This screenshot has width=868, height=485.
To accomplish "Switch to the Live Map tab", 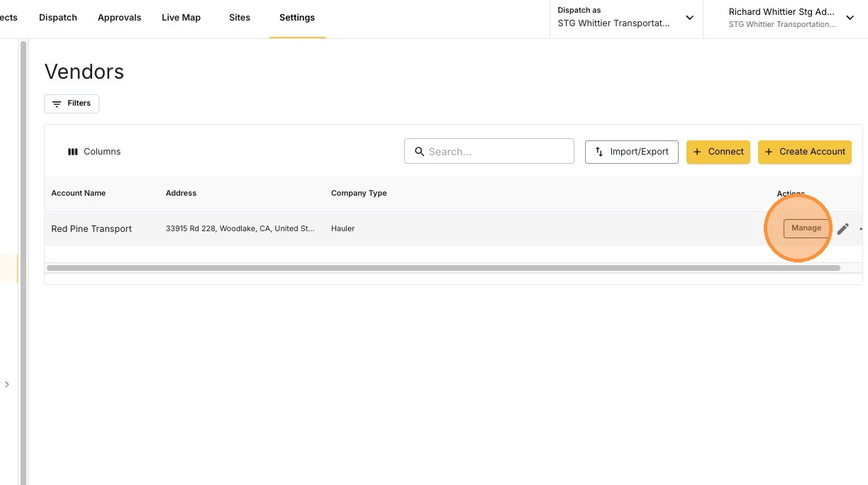I will point(181,18).
